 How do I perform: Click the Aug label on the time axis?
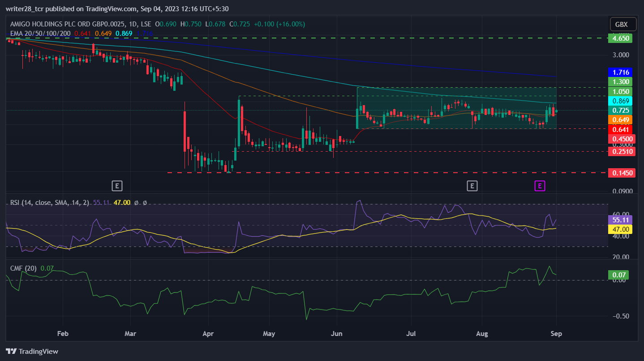482,334
